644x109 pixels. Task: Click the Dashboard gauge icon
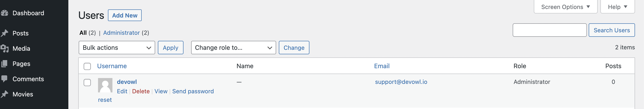[x=4, y=13]
